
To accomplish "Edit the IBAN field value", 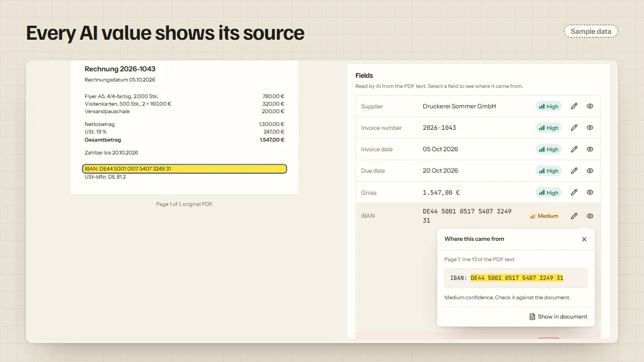I will (x=574, y=216).
